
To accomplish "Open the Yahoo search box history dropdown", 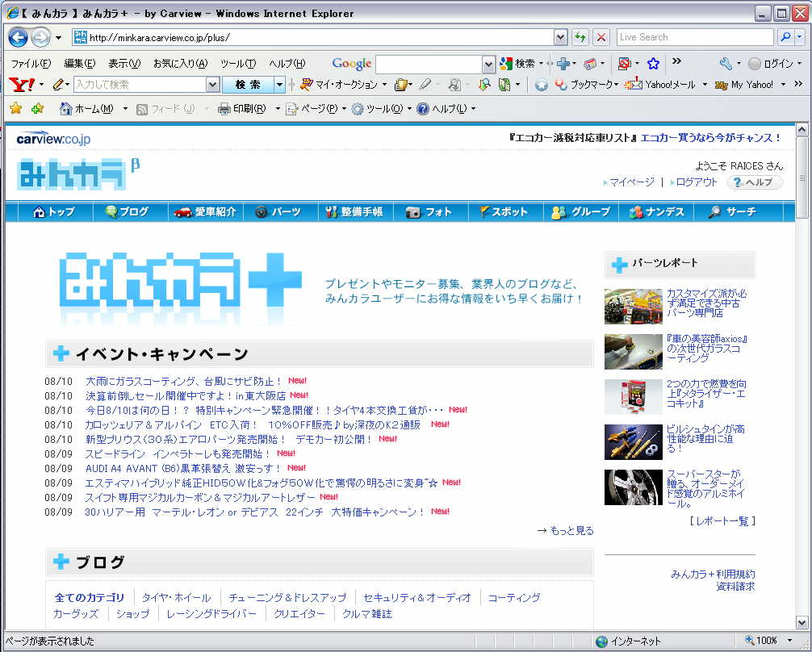I will [212, 85].
